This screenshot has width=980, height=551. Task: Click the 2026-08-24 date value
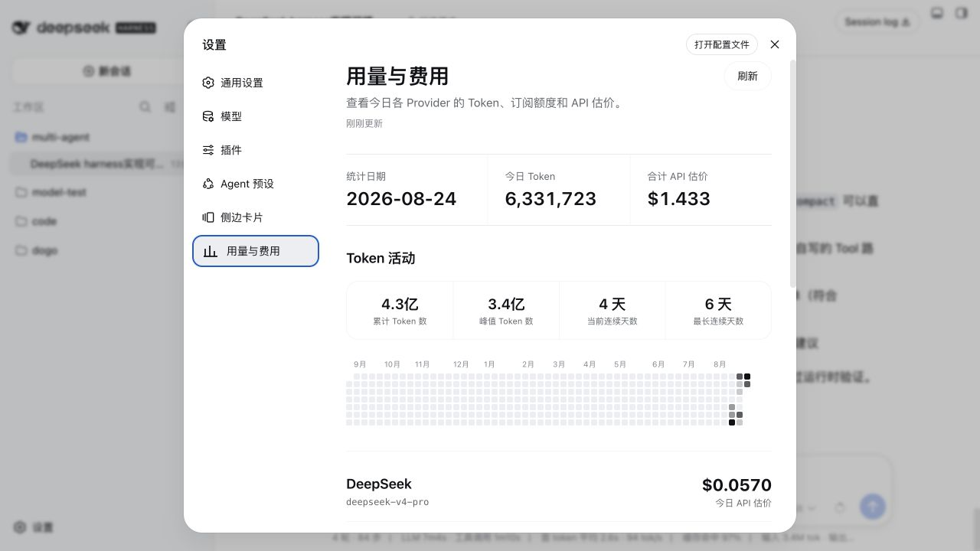[401, 199]
